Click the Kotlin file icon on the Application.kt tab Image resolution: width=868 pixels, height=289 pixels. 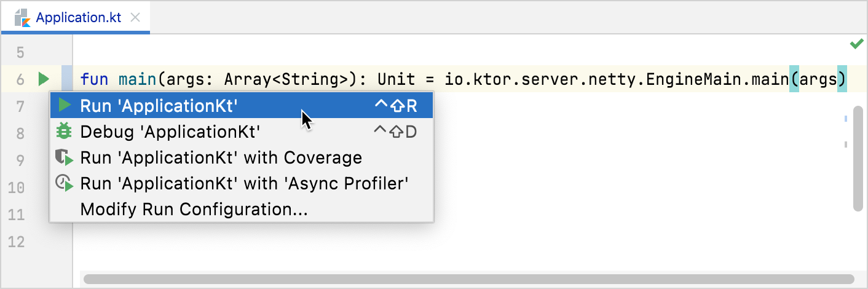tap(23, 17)
